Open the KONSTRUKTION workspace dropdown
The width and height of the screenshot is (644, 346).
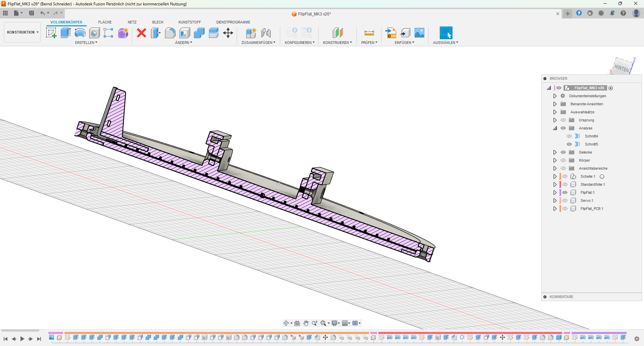coord(22,32)
